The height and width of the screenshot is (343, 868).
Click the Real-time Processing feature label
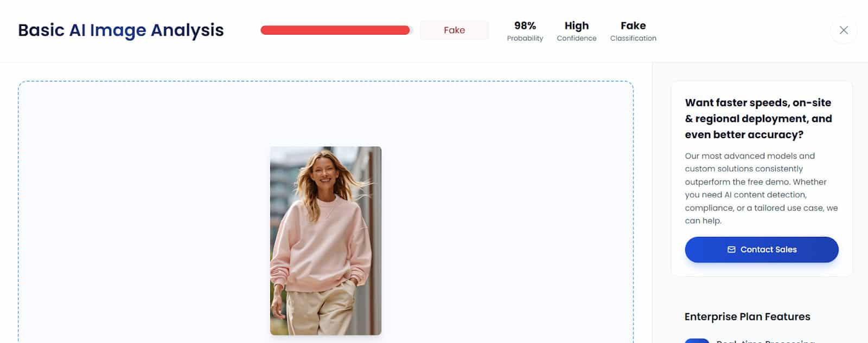coord(765,341)
